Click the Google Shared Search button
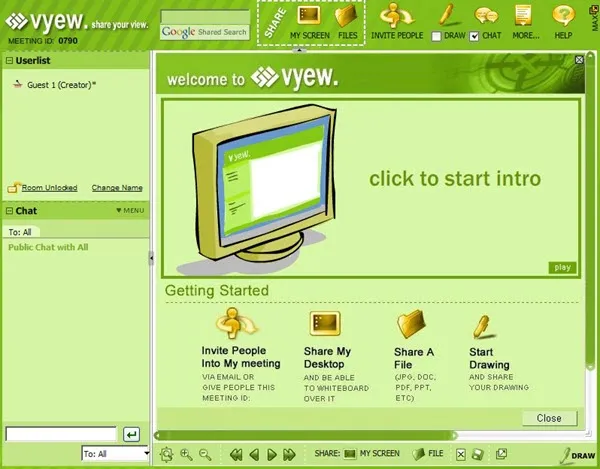The image size is (600, 469). [205, 32]
